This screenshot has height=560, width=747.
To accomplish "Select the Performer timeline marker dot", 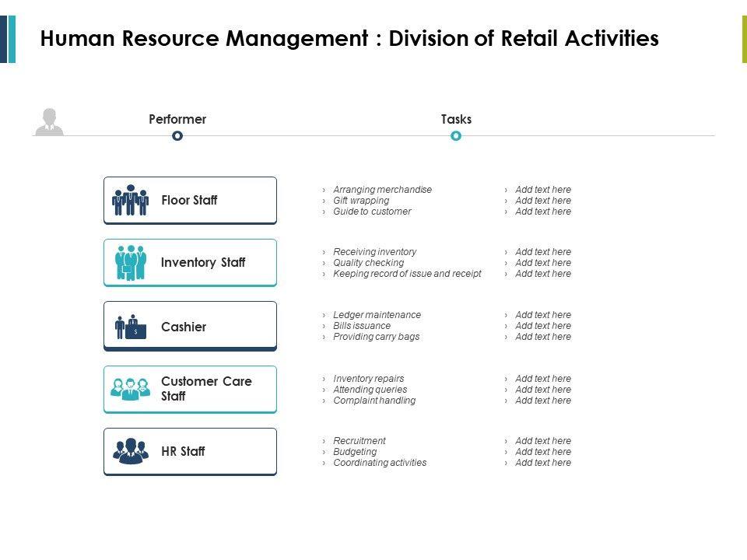I will tap(177, 135).
